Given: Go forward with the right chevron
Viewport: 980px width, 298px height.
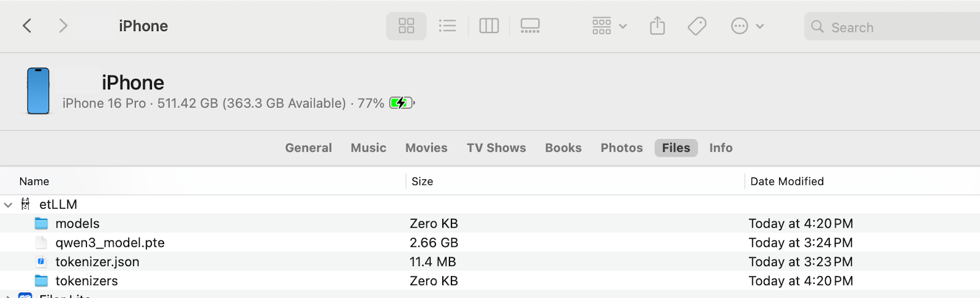Looking at the screenshot, I should click(x=62, y=26).
